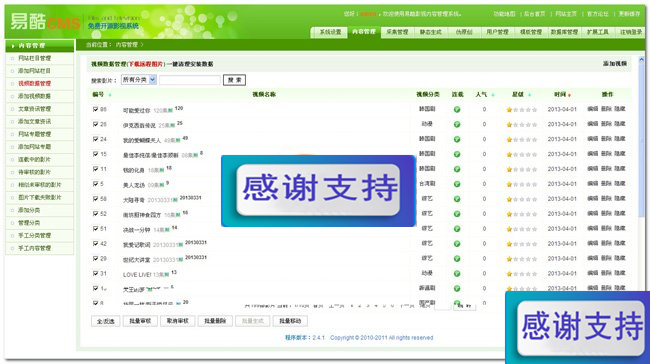Click green serial status icon in row 5
The image size is (650, 364).
pyautogui.click(x=457, y=184)
